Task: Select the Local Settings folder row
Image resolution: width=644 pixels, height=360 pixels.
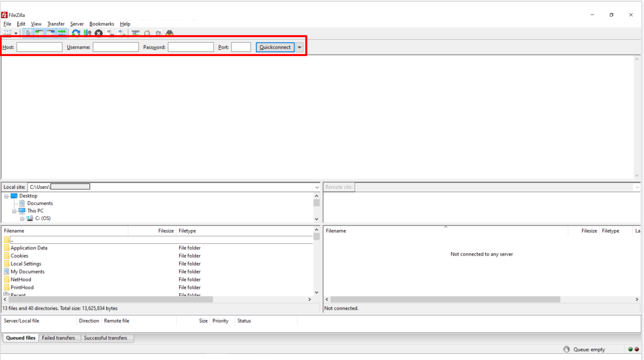Action: (158, 264)
